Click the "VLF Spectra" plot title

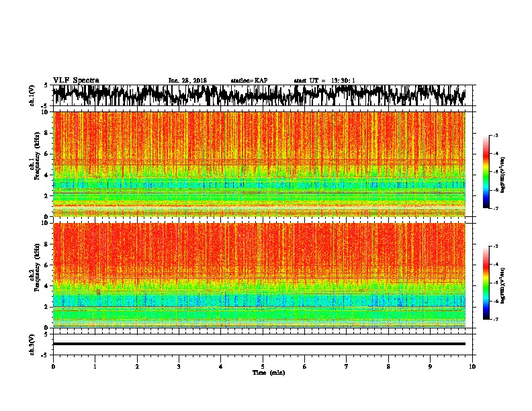76,81
